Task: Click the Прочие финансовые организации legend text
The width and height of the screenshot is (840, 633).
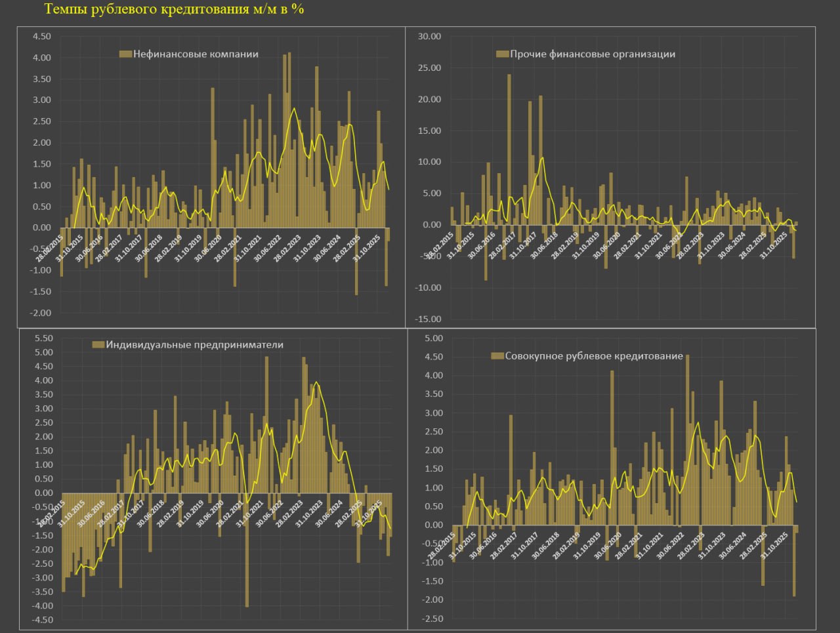Action: point(593,54)
